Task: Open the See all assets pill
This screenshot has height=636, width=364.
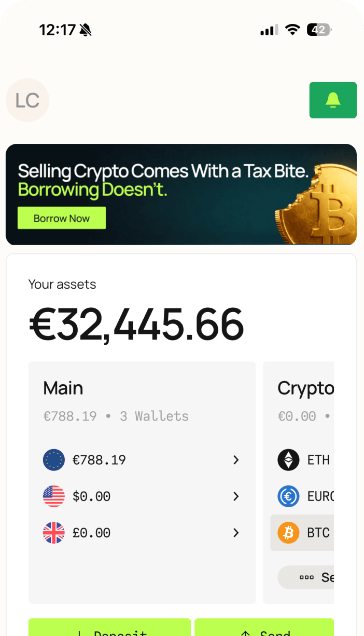Action: pos(318,577)
